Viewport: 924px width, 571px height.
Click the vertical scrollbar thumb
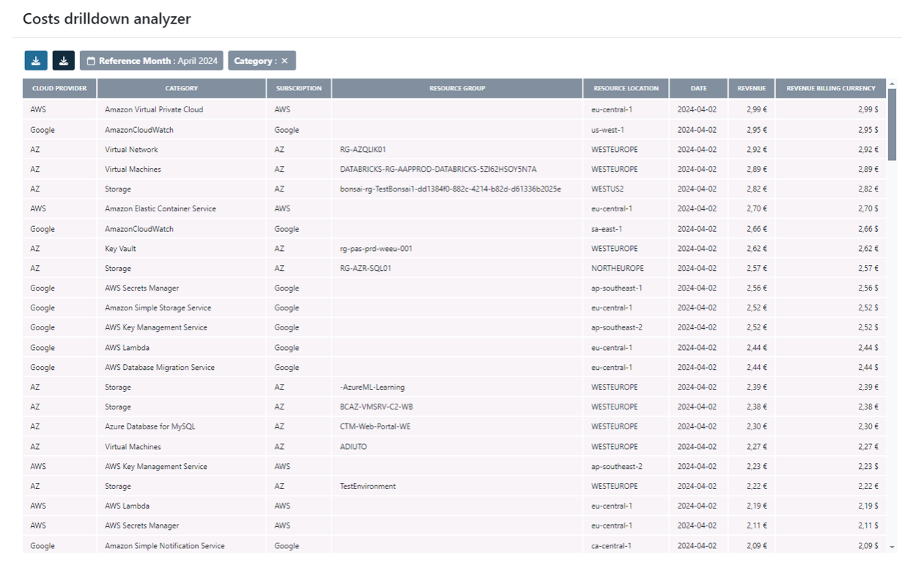892,123
